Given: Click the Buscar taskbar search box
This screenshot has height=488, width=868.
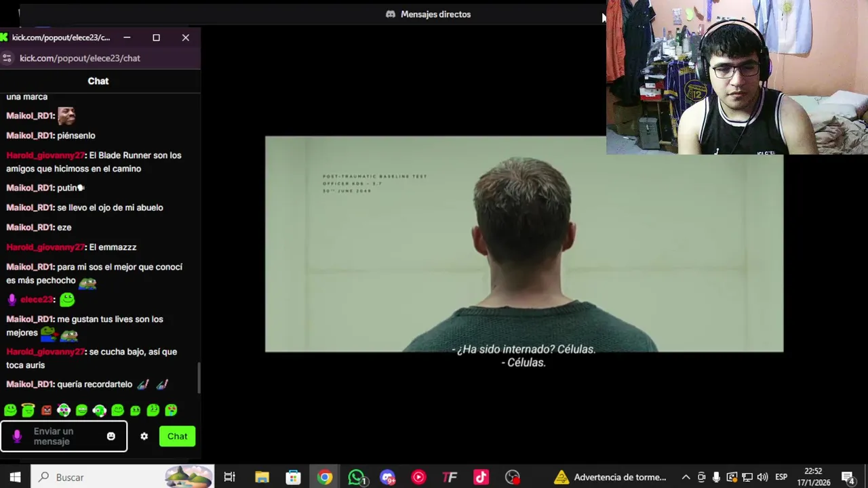Looking at the screenshot, I should point(123,477).
